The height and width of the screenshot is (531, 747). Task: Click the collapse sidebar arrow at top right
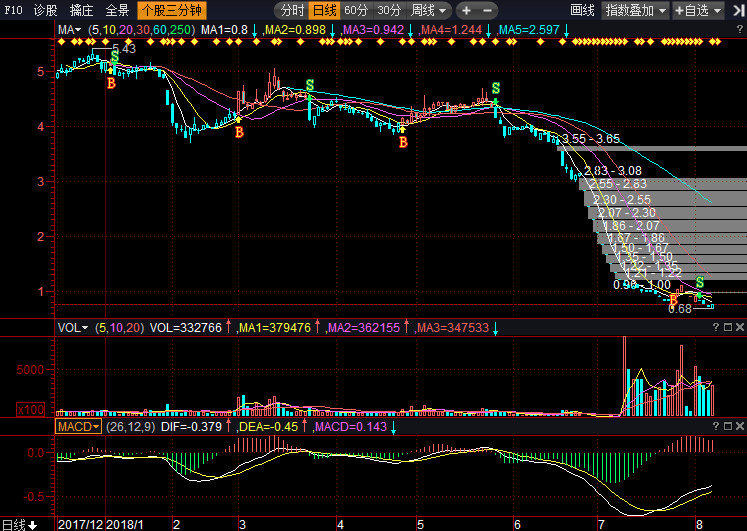click(738, 10)
